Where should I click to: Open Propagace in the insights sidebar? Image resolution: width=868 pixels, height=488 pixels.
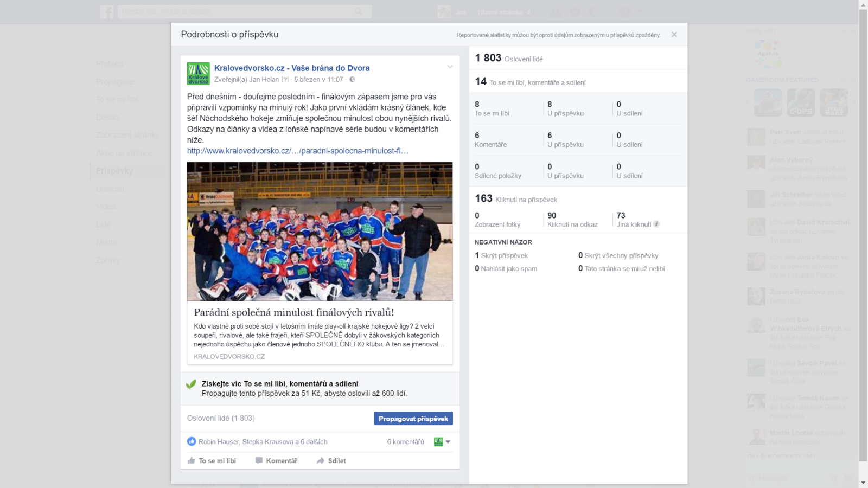tap(115, 82)
